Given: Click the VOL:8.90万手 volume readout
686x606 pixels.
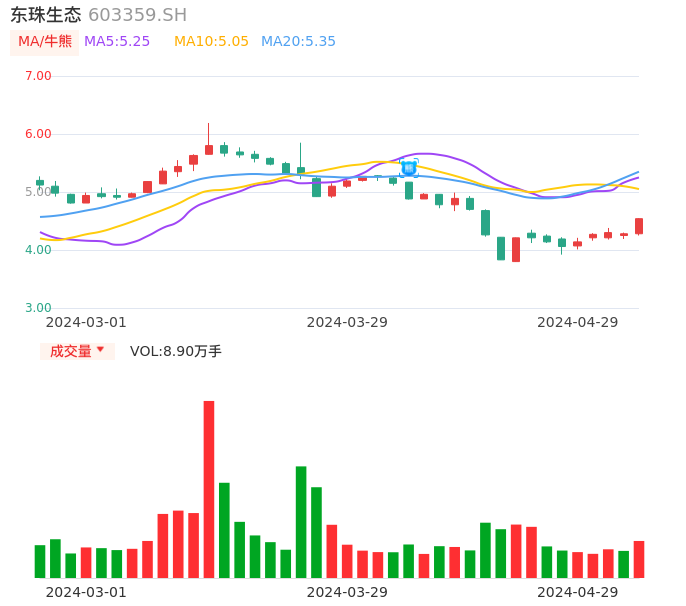Looking at the screenshot, I should pos(176,351).
